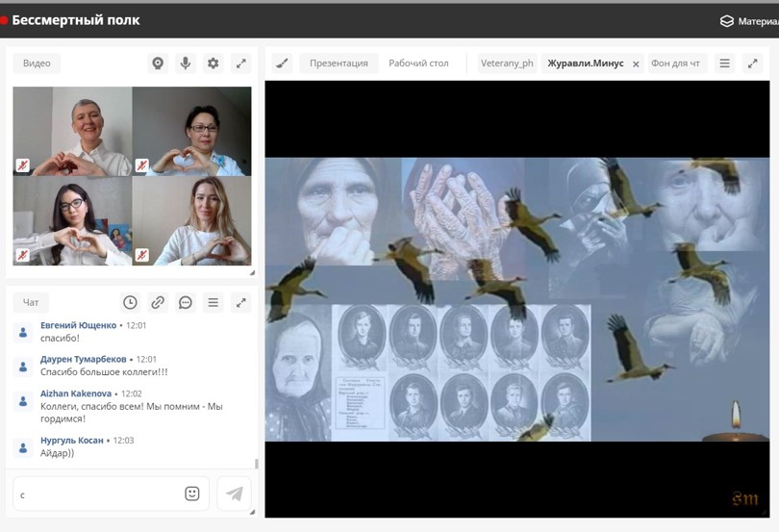Expand the Чат panel to fullscreen
The width and height of the screenshot is (779, 532).
[241, 302]
